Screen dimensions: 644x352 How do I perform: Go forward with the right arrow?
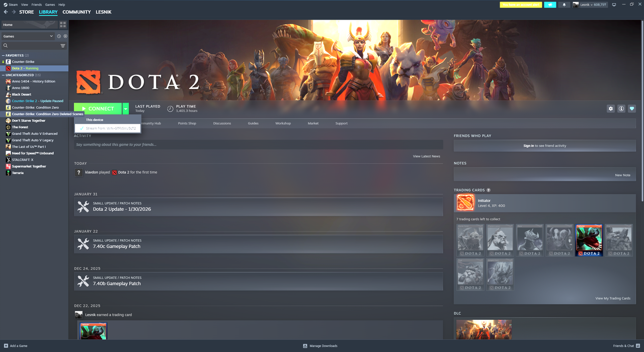[x=14, y=12]
